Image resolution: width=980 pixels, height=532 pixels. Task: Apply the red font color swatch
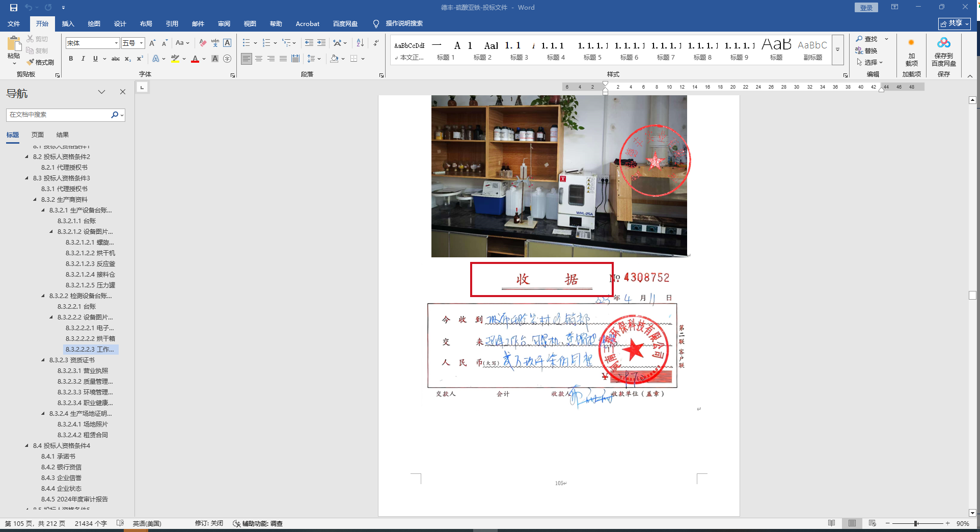[x=195, y=59]
